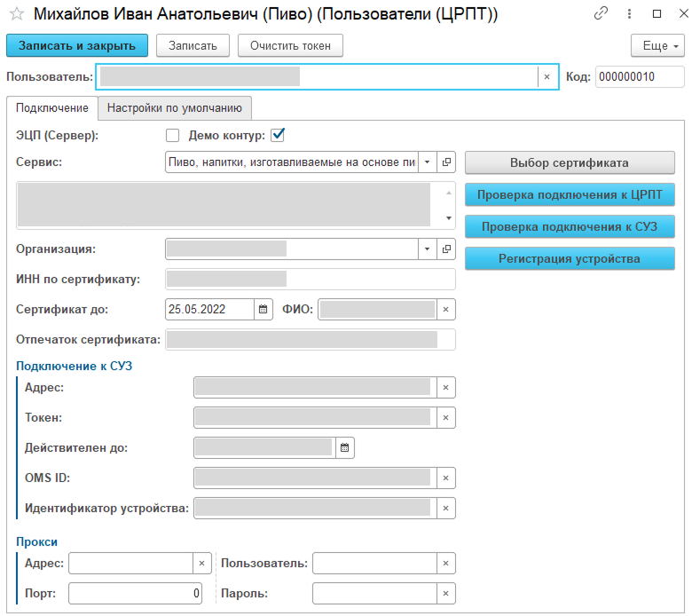Enable ЭЦП (Сервер) checkbox

click(x=173, y=136)
